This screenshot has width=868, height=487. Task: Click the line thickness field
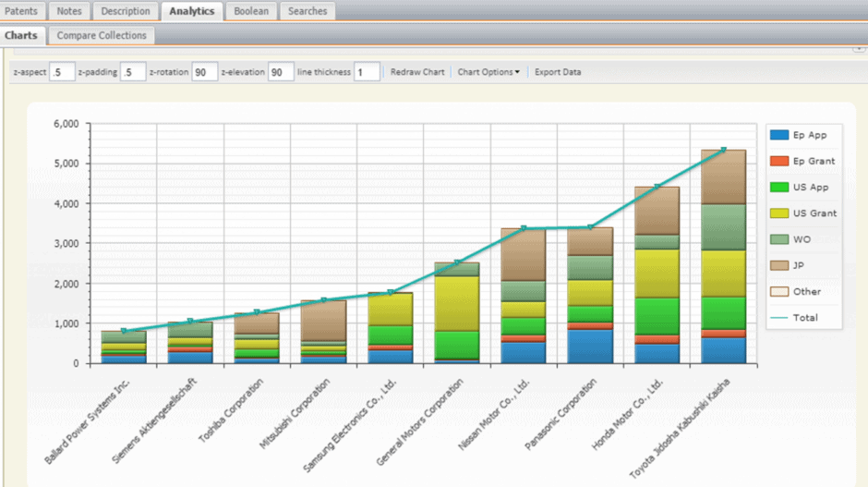367,72
